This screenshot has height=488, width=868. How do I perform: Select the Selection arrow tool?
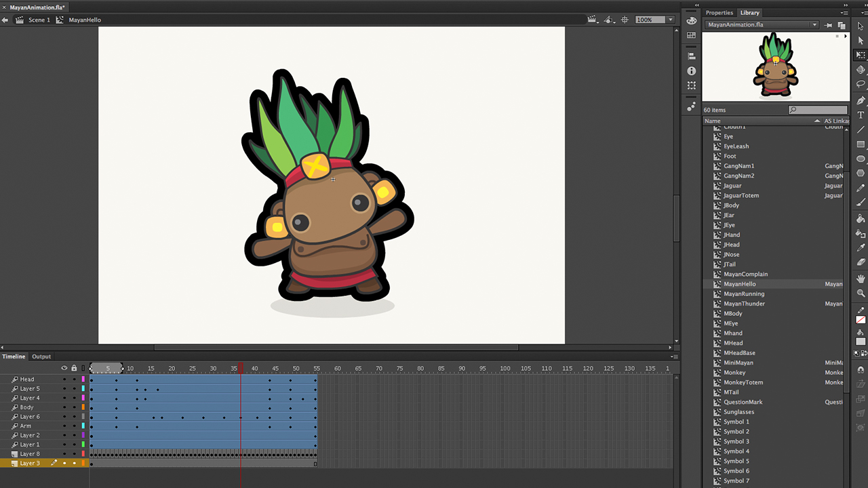coord(861,25)
